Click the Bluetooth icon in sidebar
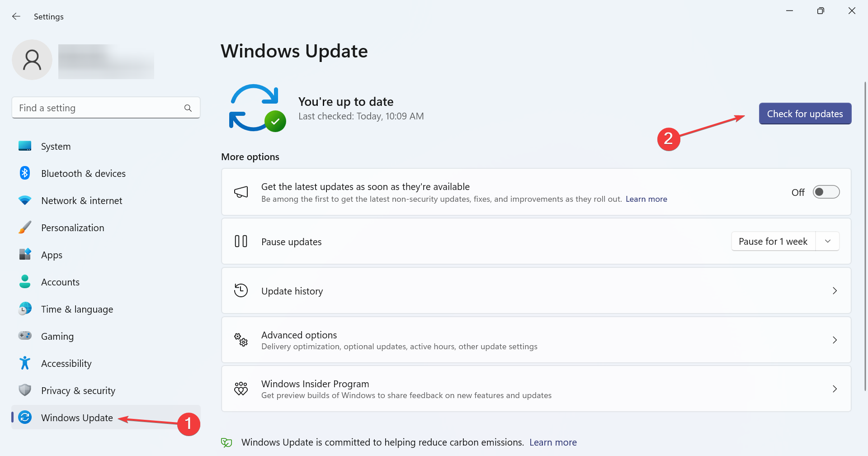The width and height of the screenshot is (868, 456). pyautogui.click(x=25, y=173)
